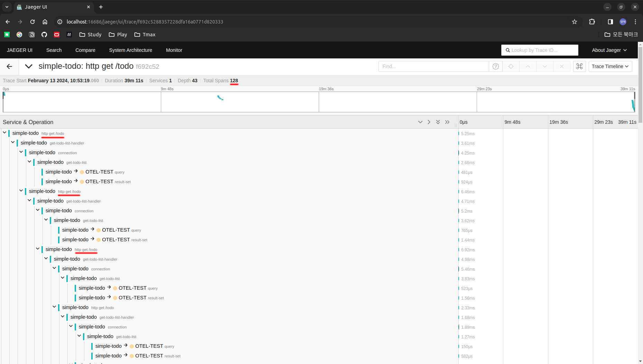Image resolution: width=643 pixels, height=364 pixels.
Task: Clear the search using the X icon
Action: [562, 66]
